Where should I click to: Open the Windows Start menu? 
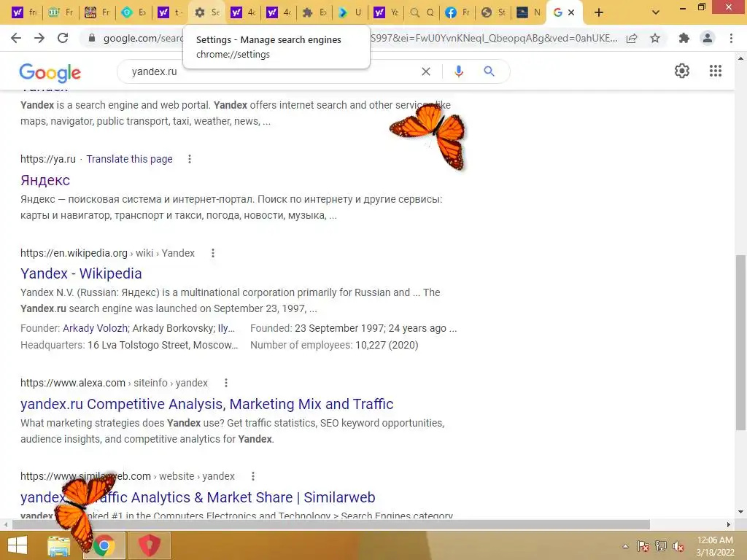pos(18,545)
